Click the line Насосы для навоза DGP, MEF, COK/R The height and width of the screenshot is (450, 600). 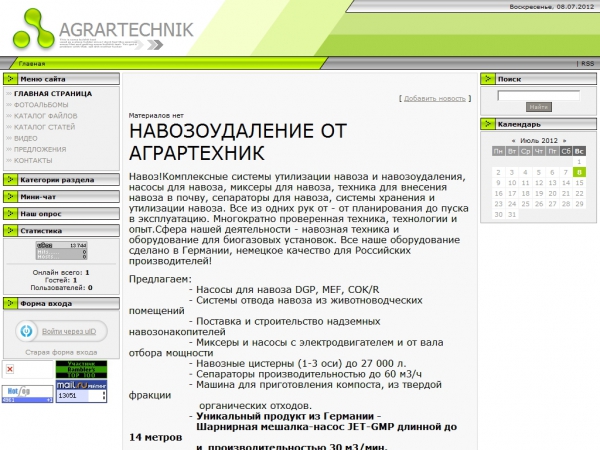284,290
